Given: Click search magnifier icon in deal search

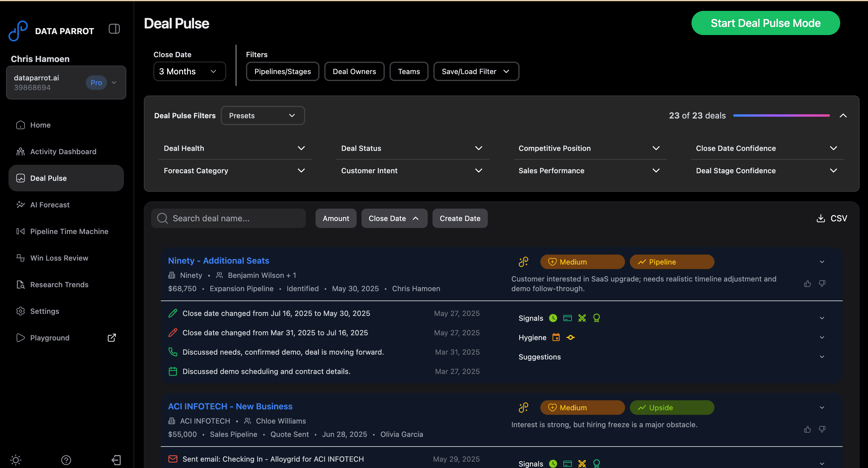Looking at the screenshot, I should coord(162,218).
